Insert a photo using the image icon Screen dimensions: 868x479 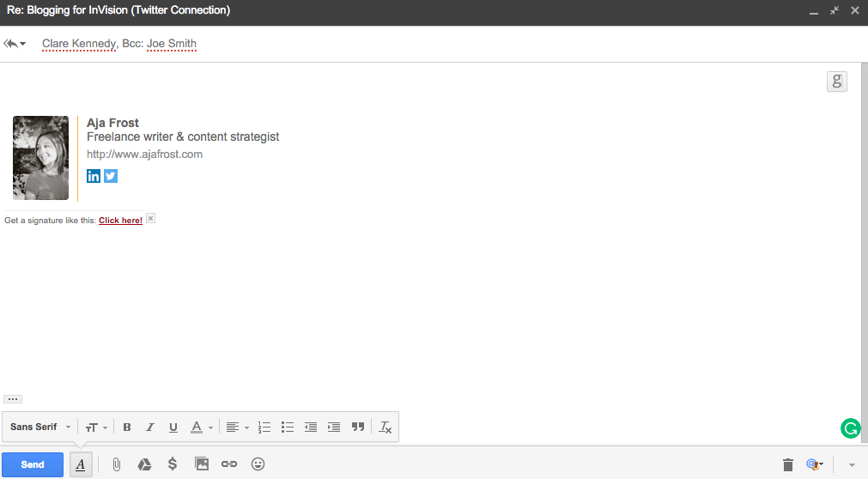pos(202,464)
